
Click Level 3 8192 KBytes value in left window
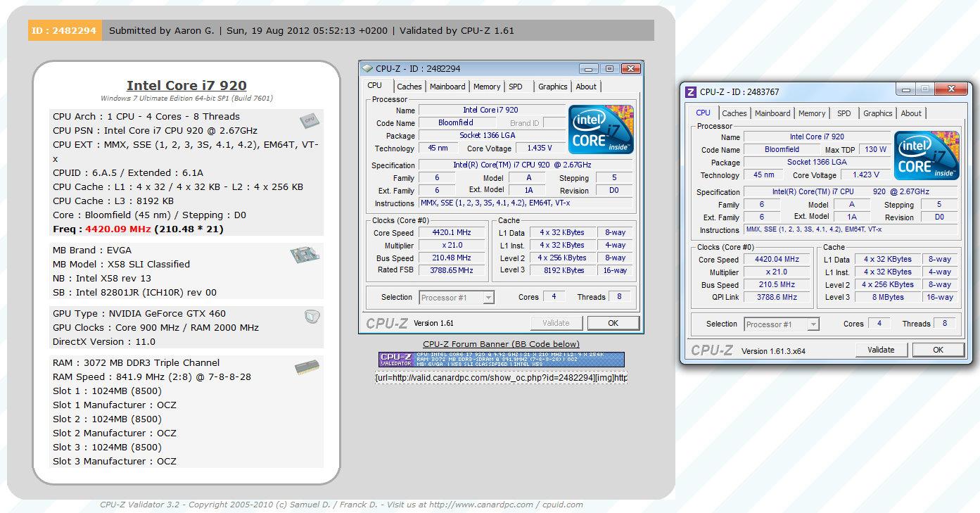tap(564, 270)
